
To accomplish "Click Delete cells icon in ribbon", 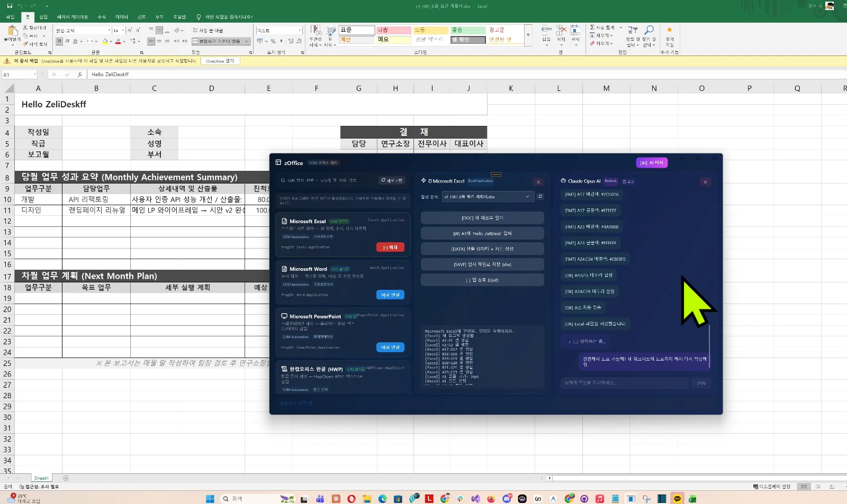I will (561, 31).
